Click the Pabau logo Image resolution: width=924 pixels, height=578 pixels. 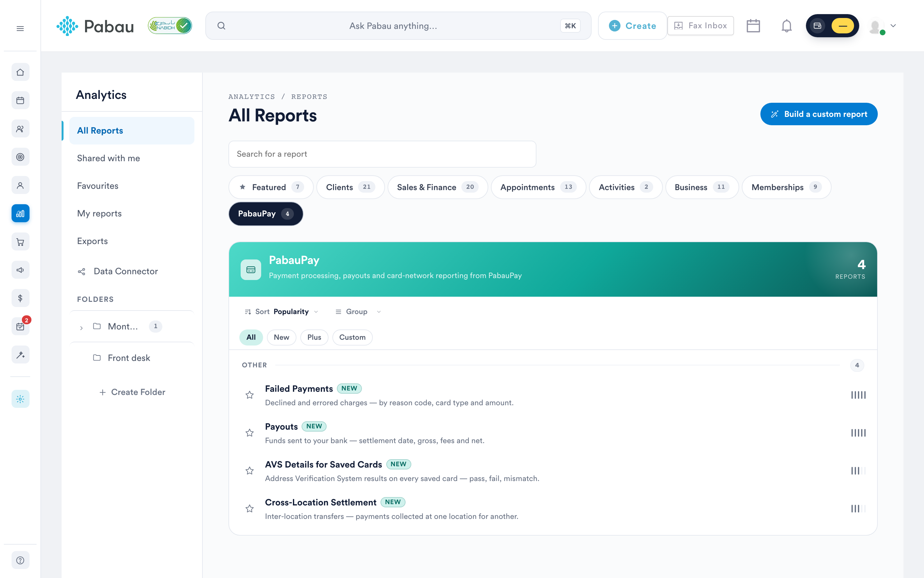click(95, 26)
